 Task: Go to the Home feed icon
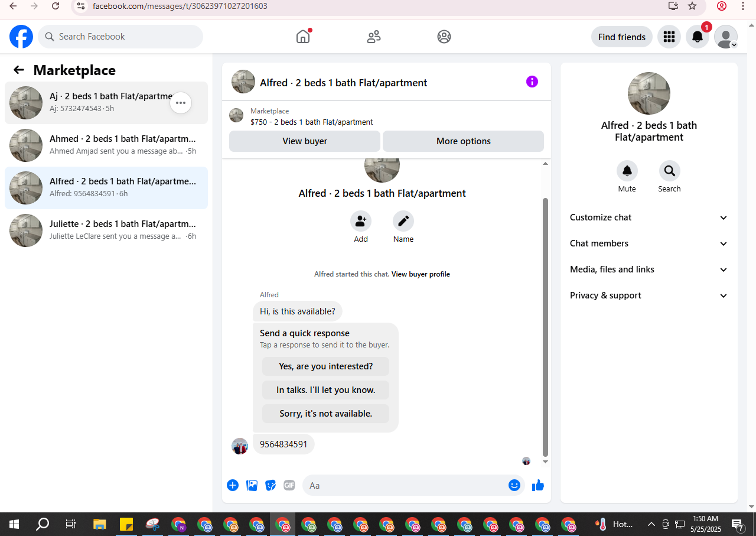click(303, 37)
